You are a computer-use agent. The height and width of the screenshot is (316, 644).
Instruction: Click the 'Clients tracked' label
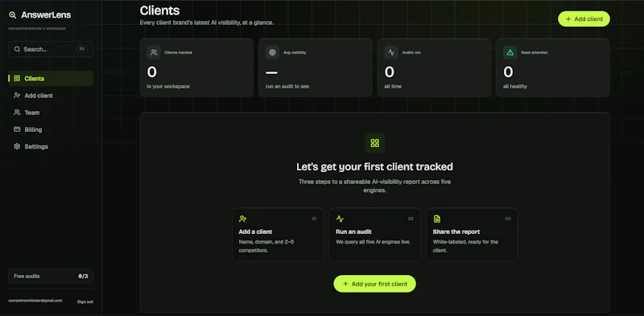point(178,52)
